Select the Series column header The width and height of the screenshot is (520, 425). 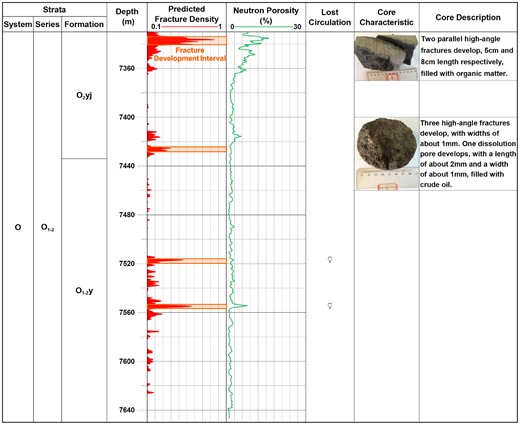[x=47, y=24]
